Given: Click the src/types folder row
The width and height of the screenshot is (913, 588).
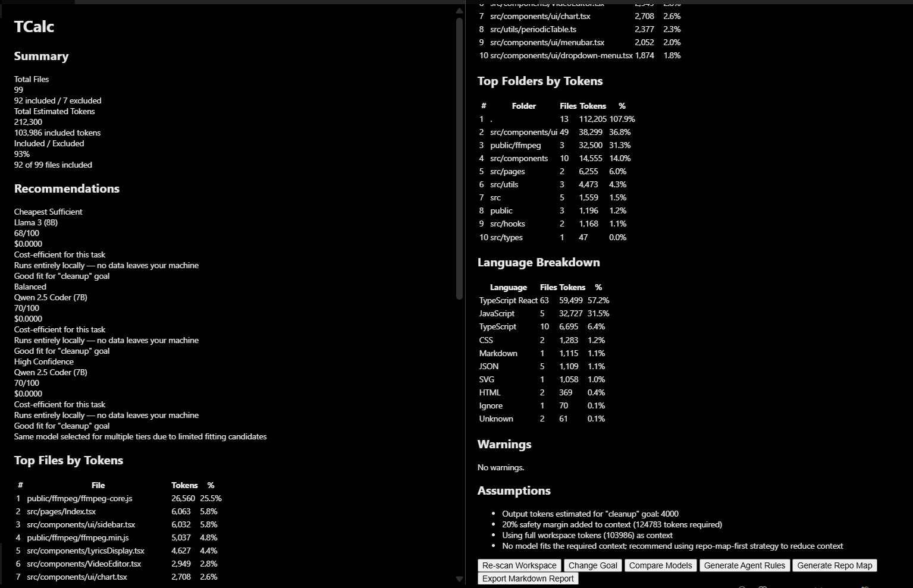Looking at the screenshot, I should (x=557, y=237).
